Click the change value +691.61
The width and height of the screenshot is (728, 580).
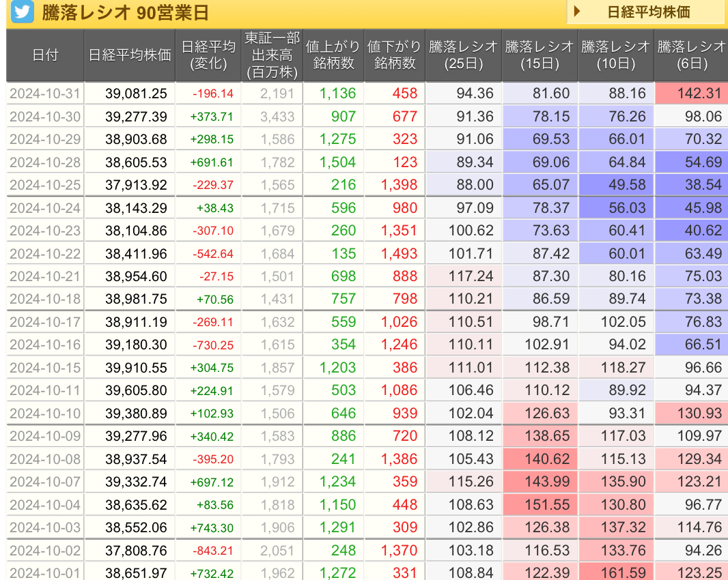pyautogui.click(x=212, y=162)
